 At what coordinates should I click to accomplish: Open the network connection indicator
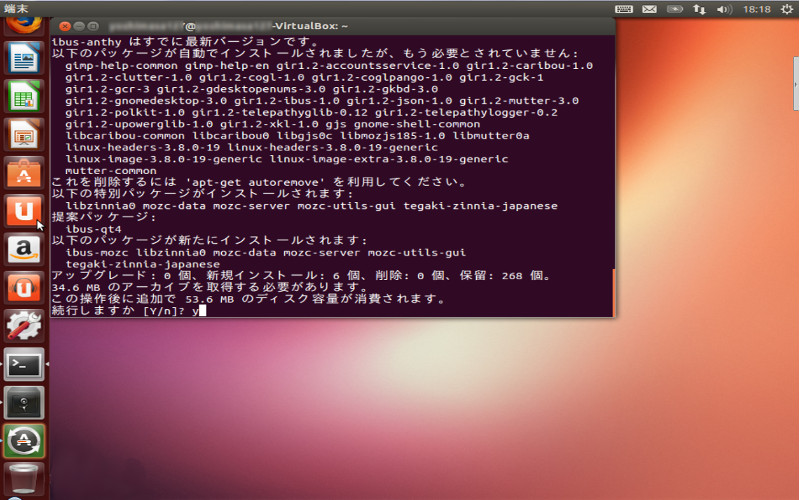tap(699, 9)
